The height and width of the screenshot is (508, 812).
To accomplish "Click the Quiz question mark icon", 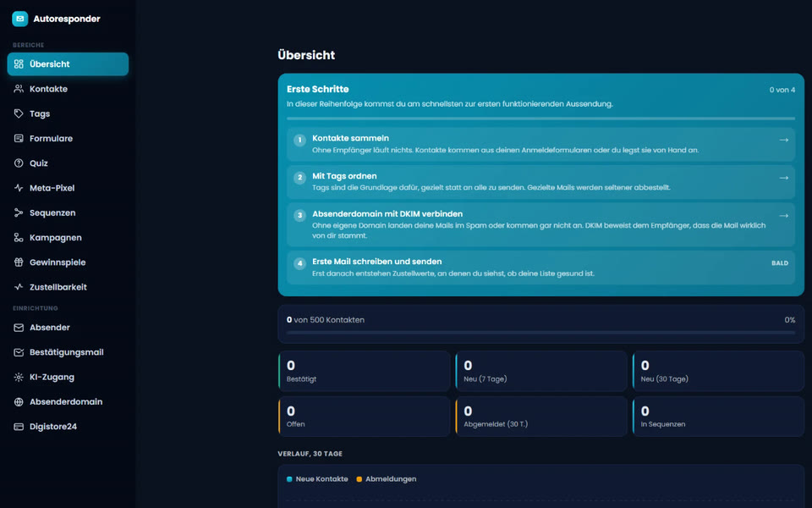I will (x=19, y=163).
